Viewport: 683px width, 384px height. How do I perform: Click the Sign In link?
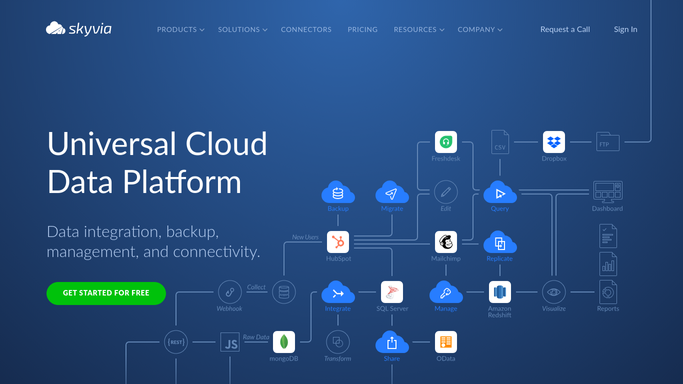pos(626,29)
